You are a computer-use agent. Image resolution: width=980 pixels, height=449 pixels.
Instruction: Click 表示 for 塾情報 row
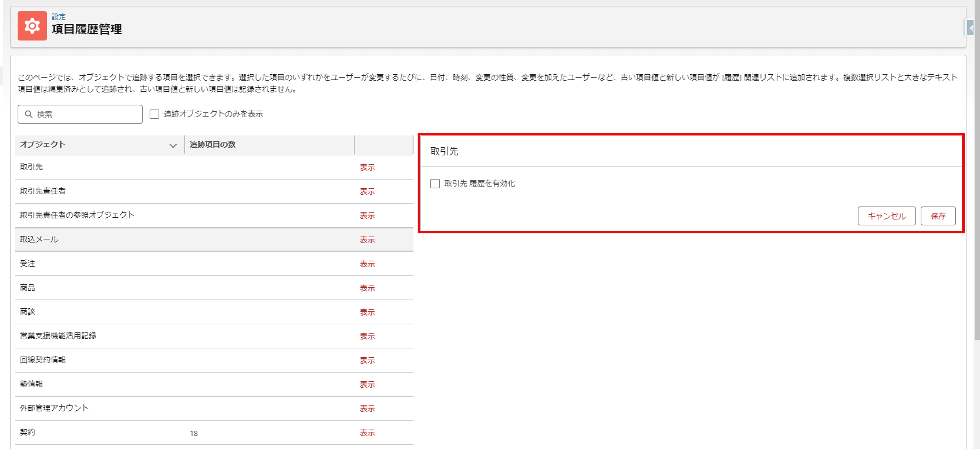367,384
